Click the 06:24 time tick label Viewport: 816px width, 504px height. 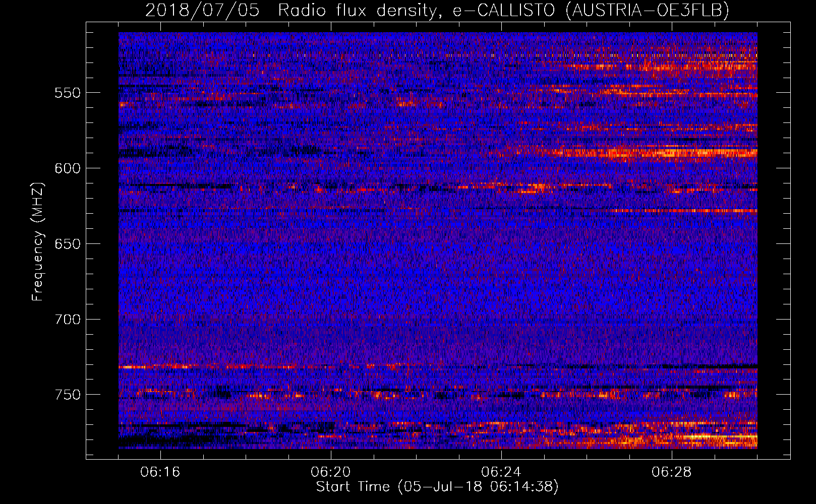point(501,472)
